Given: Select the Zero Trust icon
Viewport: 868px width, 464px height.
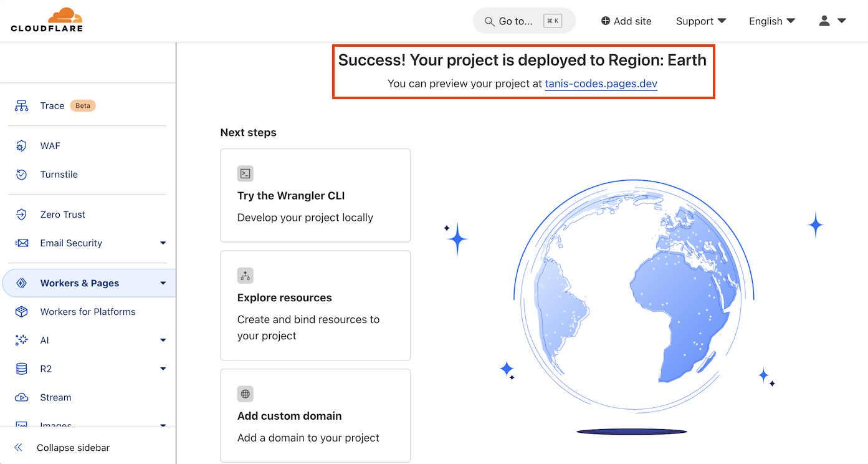Looking at the screenshot, I should [21, 214].
